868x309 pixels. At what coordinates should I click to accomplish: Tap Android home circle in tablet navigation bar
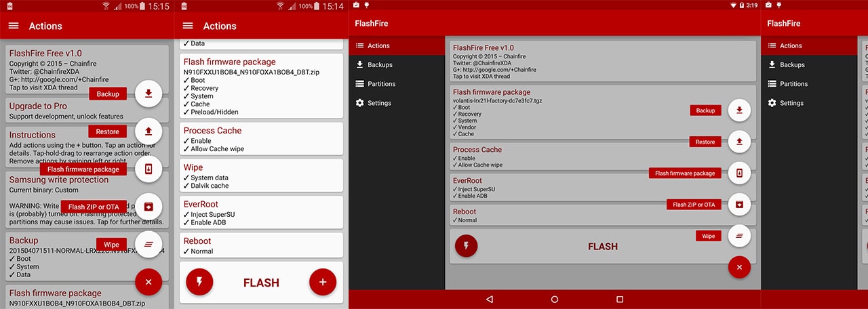[x=555, y=299]
